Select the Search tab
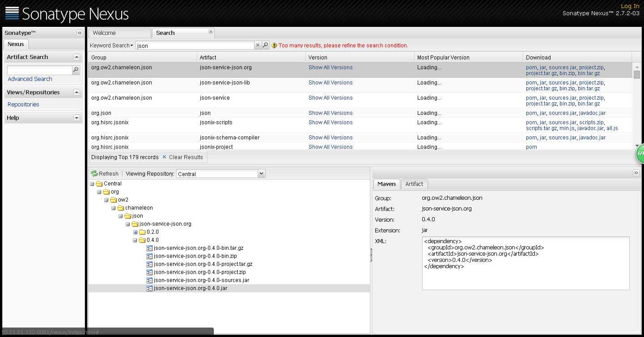644x337 pixels. (183, 33)
